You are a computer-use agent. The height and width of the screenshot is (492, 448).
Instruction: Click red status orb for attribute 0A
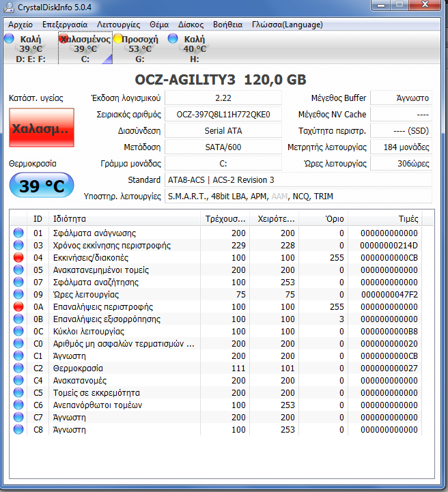18,306
